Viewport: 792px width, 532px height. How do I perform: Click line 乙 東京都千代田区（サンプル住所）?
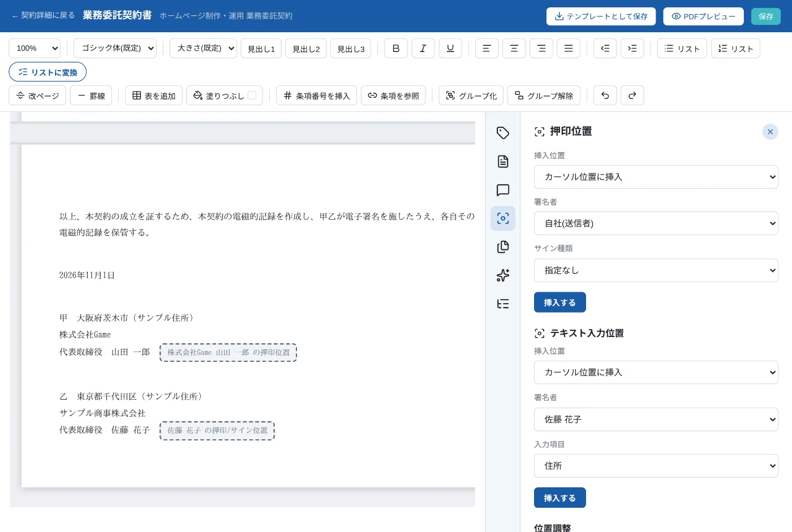pyautogui.click(x=132, y=396)
